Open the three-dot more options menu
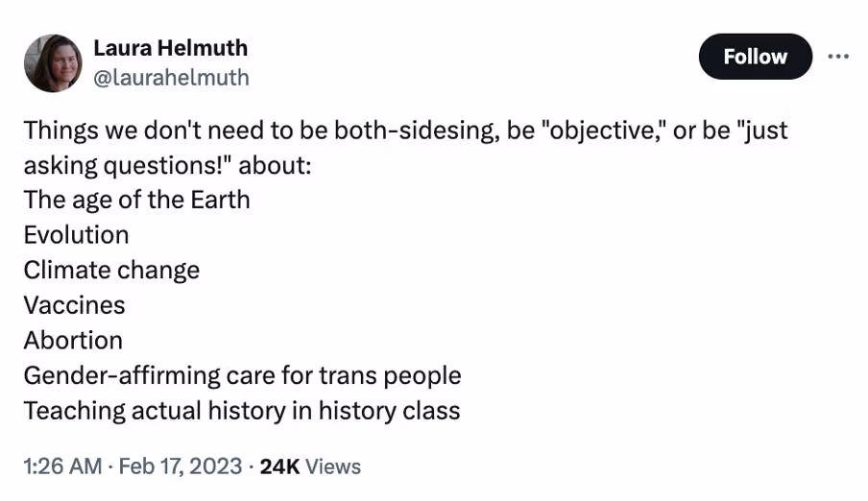The width and height of the screenshot is (868, 501). pos(838,57)
